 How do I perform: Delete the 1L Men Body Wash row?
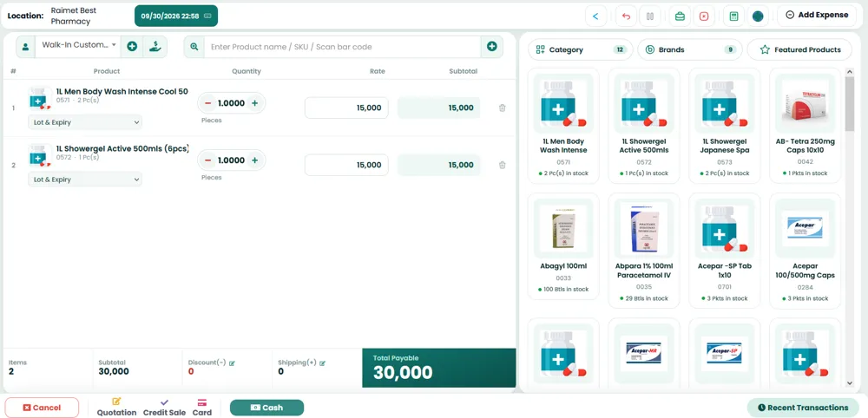pyautogui.click(x=502, y=108)
